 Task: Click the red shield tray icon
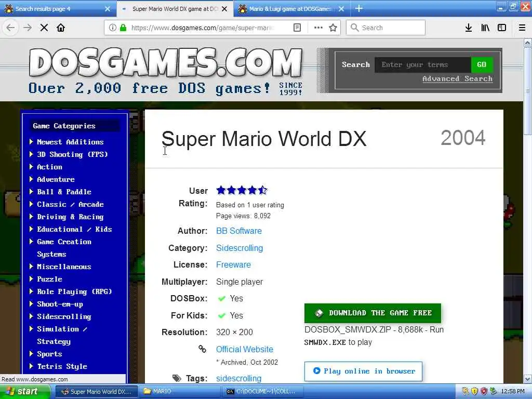click(484, 391)
